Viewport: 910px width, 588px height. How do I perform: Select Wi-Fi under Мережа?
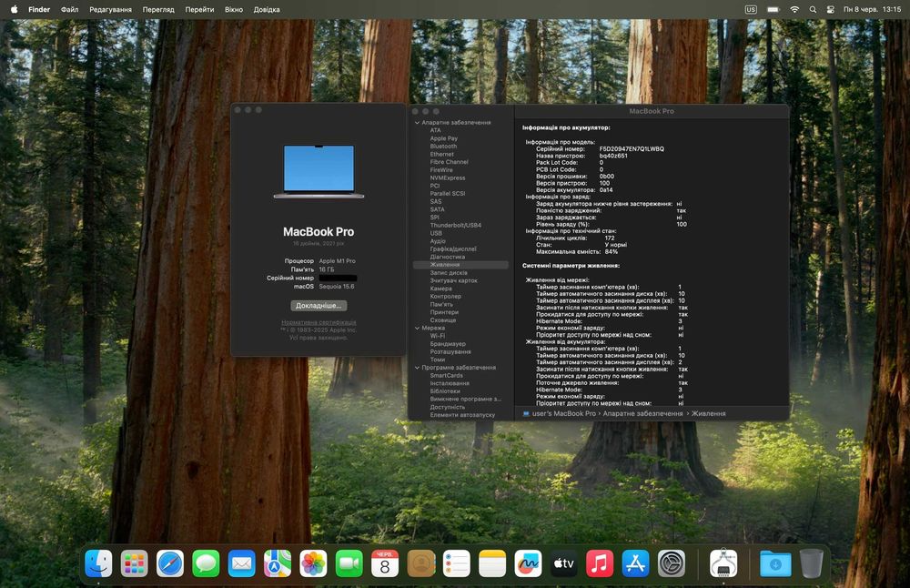tap(438, 336)
